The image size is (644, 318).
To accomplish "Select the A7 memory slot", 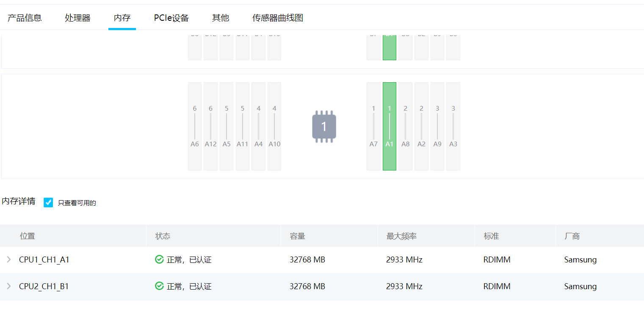I will [x=373, y=126].
